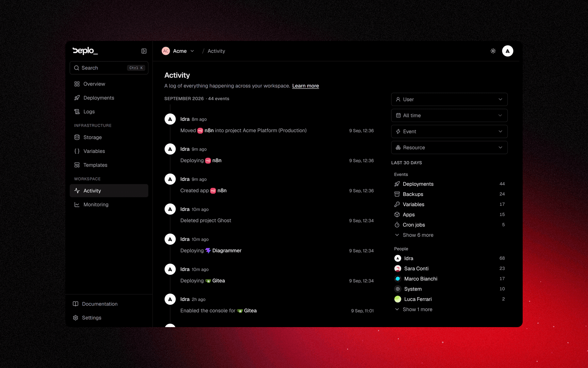Open the User filter dropdown
Screen dimensions: 588x368
pyautogui.click(x=449, y=99)
